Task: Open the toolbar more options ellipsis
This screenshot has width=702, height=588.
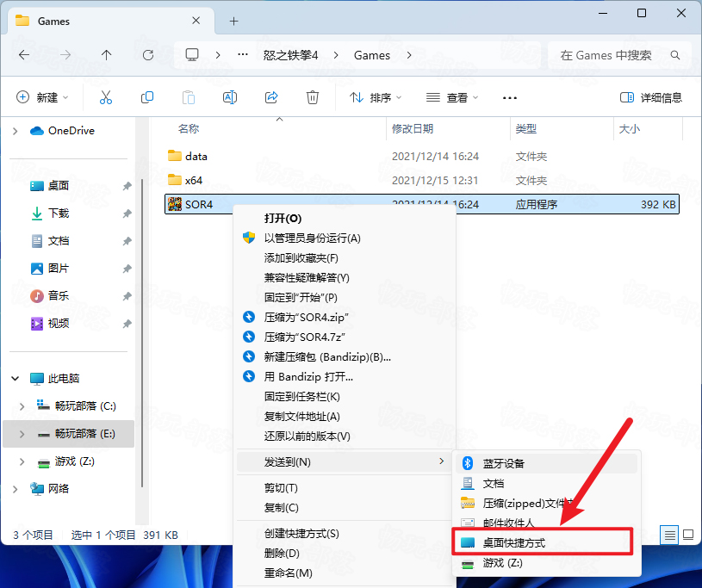Action: coord(510,97)
